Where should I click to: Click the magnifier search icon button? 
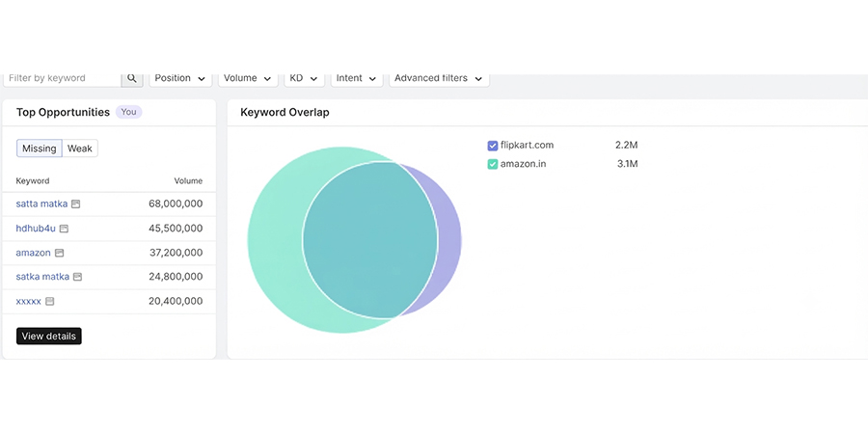[x=132, y=79]
